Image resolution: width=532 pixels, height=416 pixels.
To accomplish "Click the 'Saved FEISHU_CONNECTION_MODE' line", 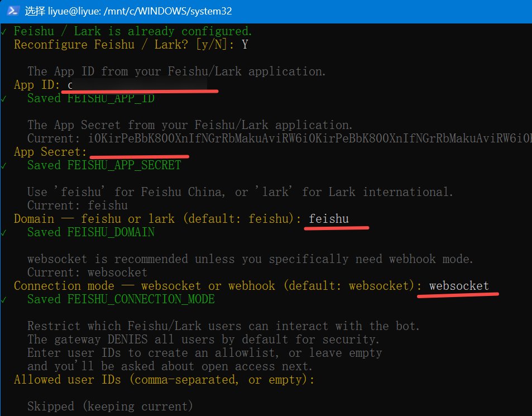I will click(121, 299).
